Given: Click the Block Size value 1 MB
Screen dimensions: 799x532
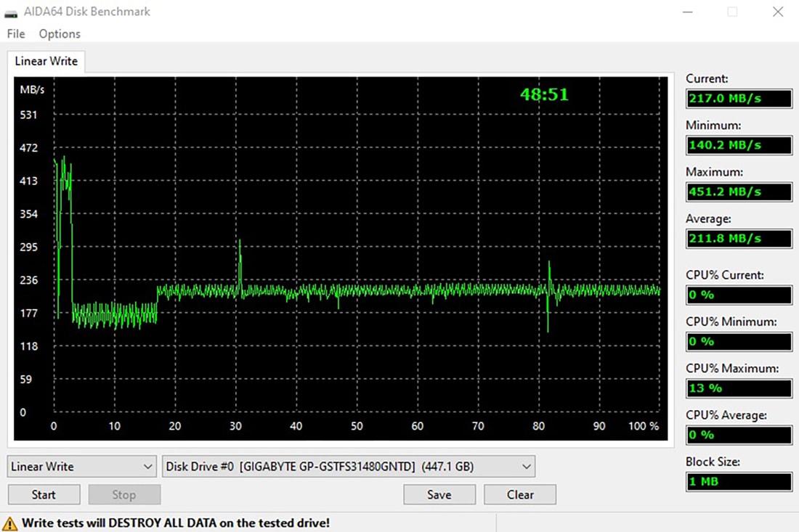Looking at the screenshot, I should coord(739,481).
